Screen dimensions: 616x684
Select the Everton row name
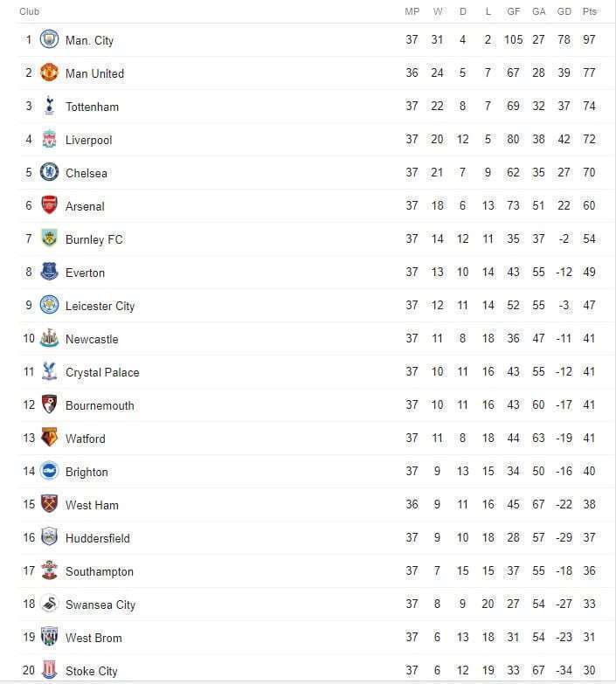click(85, 273)
